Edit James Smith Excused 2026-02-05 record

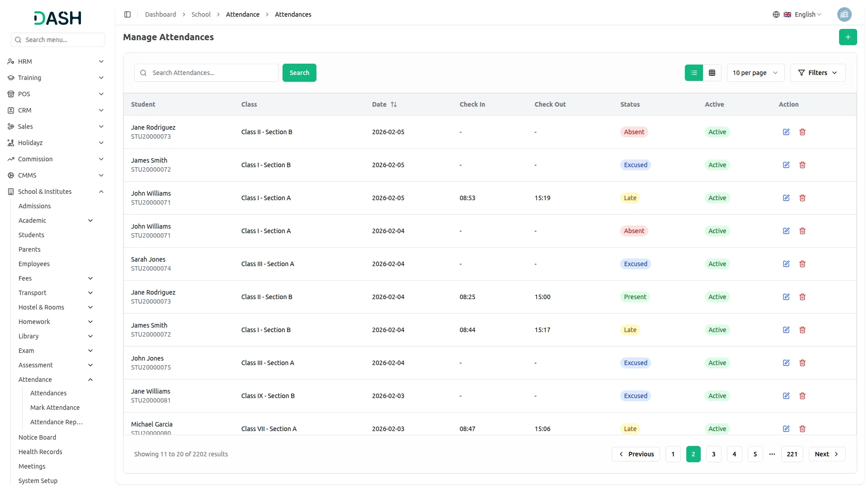click(x=786, y=165)
